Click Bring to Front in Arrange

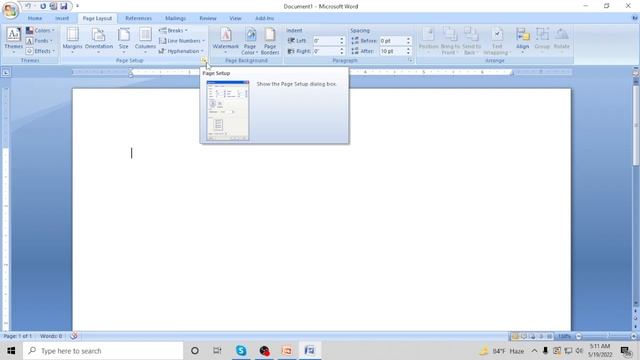tap(450, 41)
